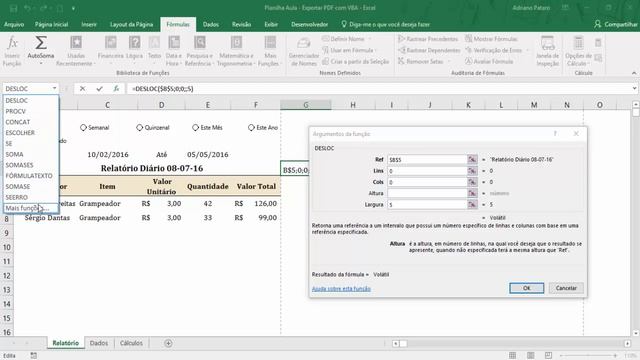Confirm formula with checkmark icon
Image resolution: width=640 pixels, height=360 pixels.
click(99, 89)
